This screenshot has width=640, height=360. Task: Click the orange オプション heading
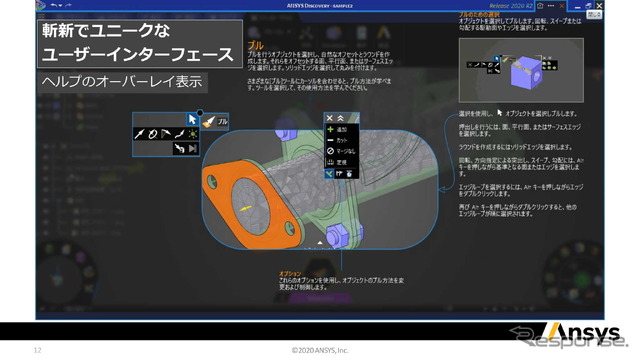point(290,274)
